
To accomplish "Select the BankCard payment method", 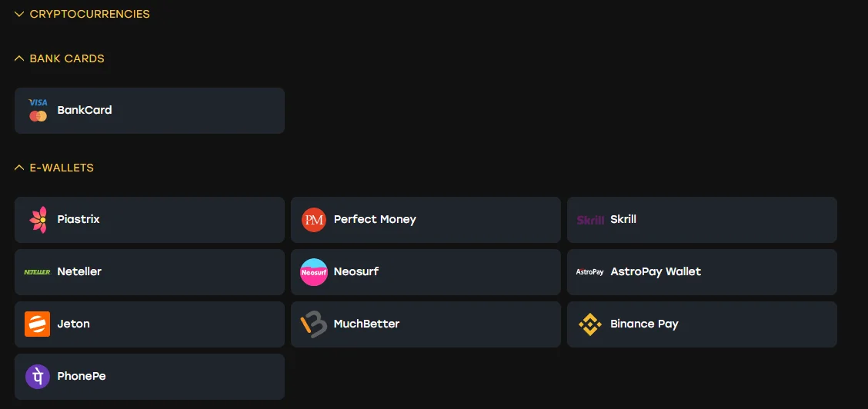I will (x=149, y=111).
